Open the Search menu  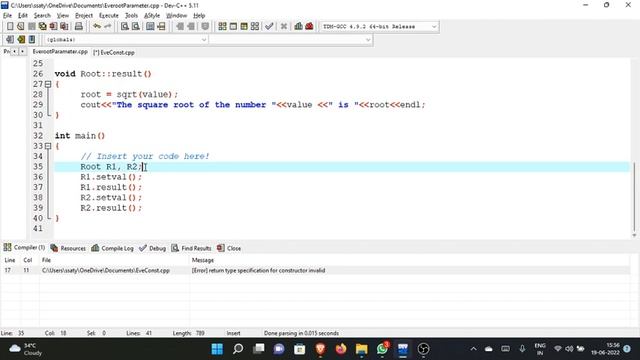42,16
